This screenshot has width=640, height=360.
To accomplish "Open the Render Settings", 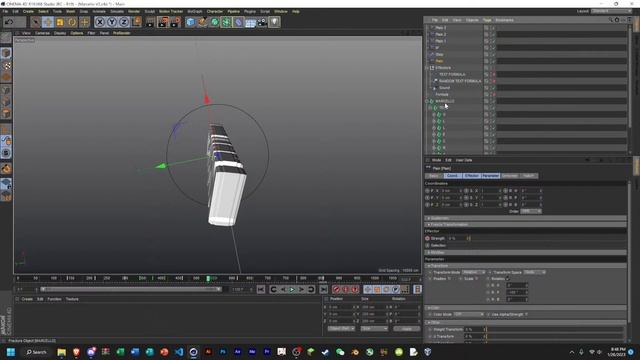I will point(176,22).
